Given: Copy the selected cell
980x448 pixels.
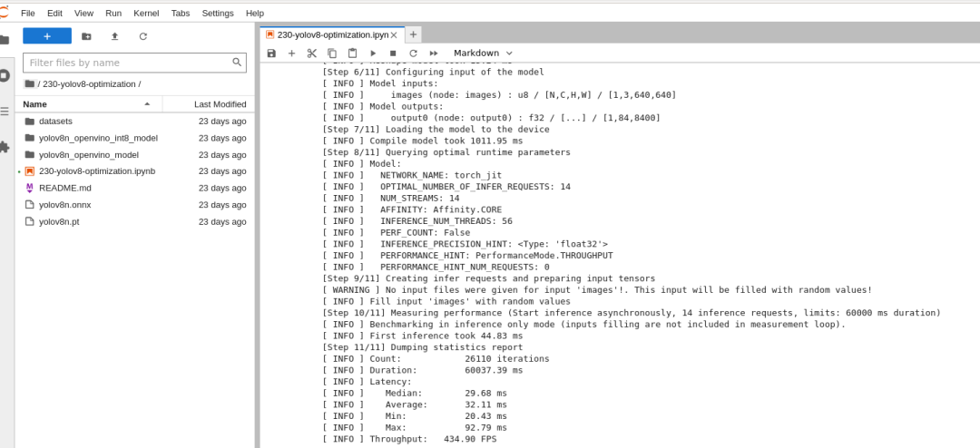Looking at the screenshot, I should coord(332,54).
